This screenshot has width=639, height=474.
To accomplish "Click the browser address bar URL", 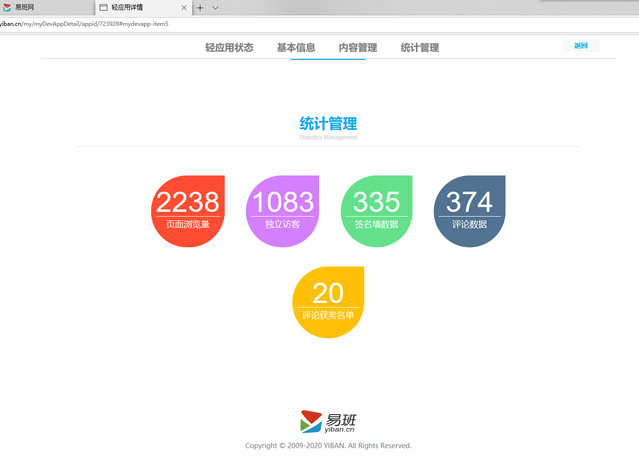I will 90,23.
